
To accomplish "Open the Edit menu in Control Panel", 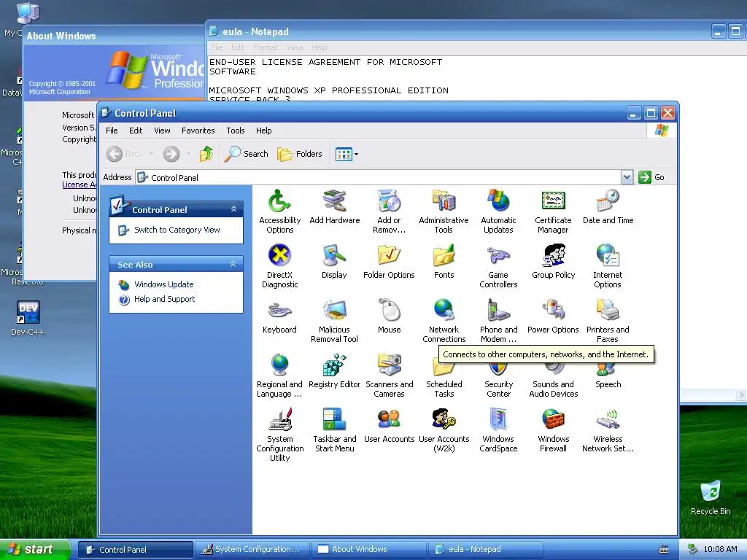I will (136, 131).
